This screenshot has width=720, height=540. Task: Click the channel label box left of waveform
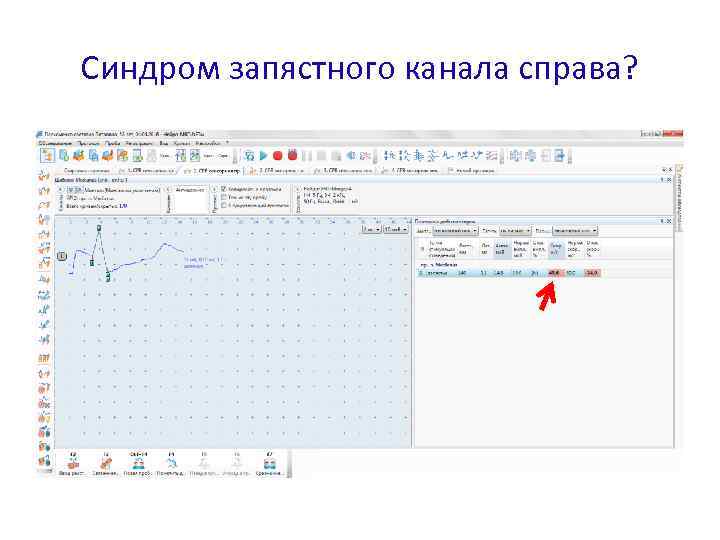tap(62, 256)
